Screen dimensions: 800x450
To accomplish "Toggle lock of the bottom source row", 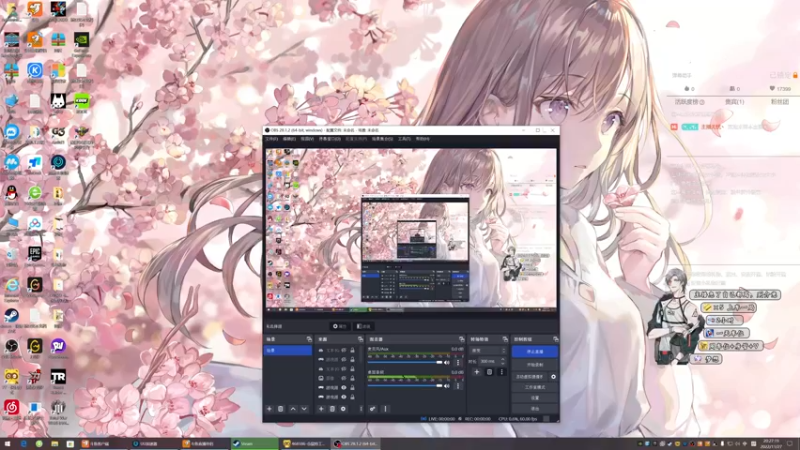I will [352, 396].
